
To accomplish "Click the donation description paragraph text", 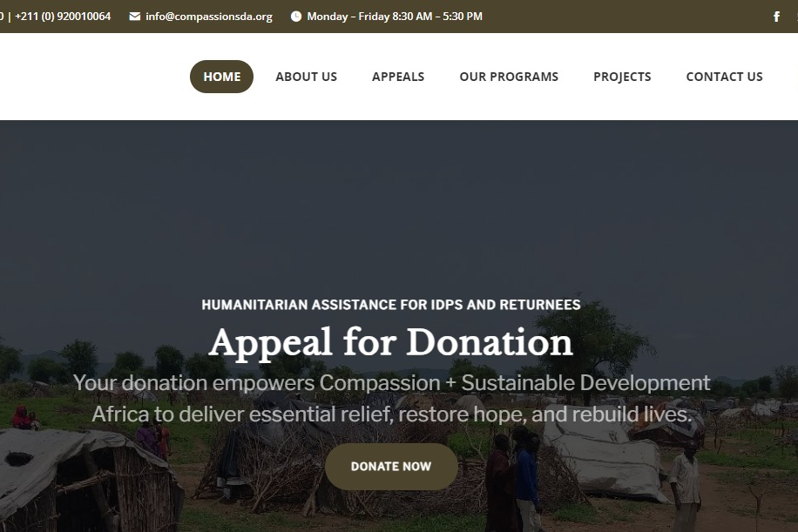I will click(391, 398).
